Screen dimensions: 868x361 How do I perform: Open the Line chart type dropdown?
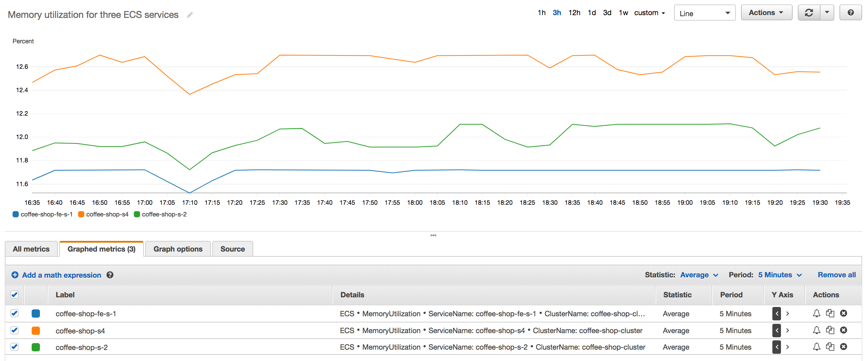[x=704, y=13]
